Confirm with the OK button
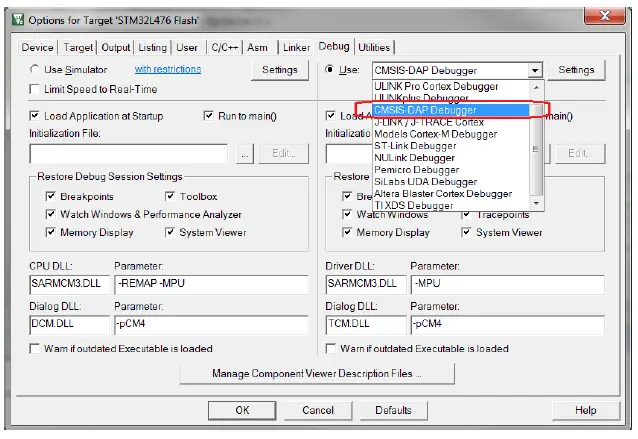The image size is (638, 439). (242, 410)
